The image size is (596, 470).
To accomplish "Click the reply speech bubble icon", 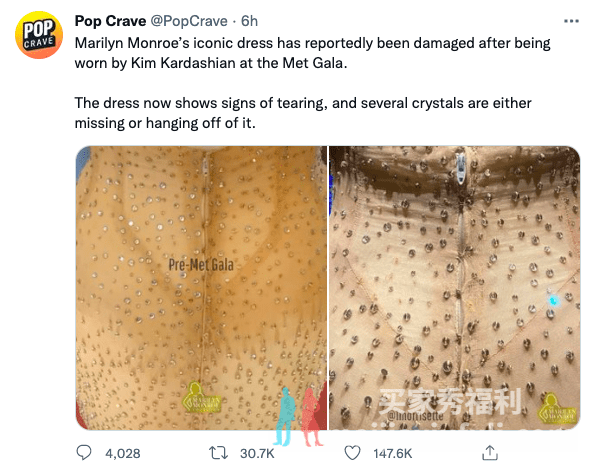I will pos(84,453).
